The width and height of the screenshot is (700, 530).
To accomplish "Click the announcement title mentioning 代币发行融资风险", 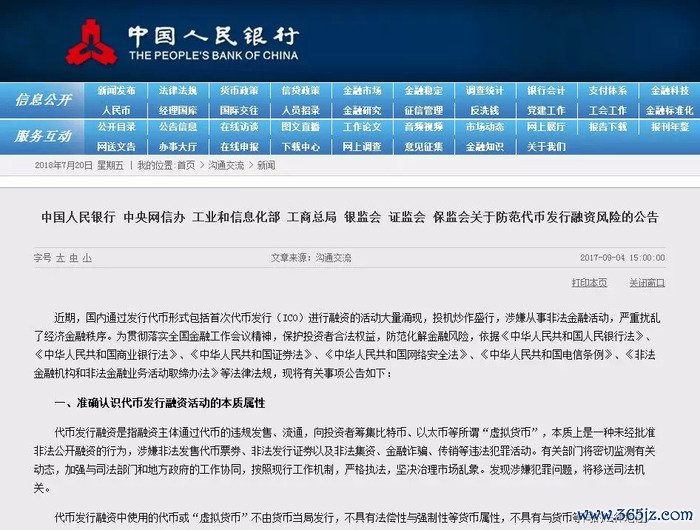I will (x=350, y=217).
